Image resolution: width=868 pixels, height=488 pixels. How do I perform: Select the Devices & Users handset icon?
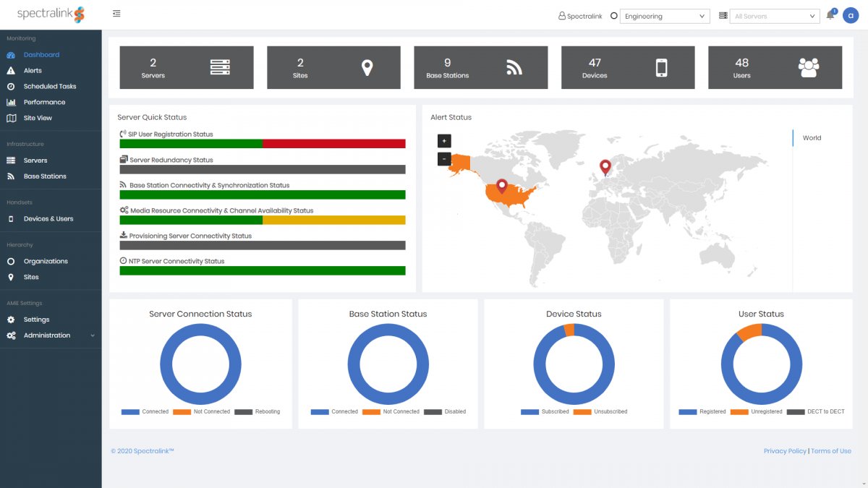click(10, 218)
